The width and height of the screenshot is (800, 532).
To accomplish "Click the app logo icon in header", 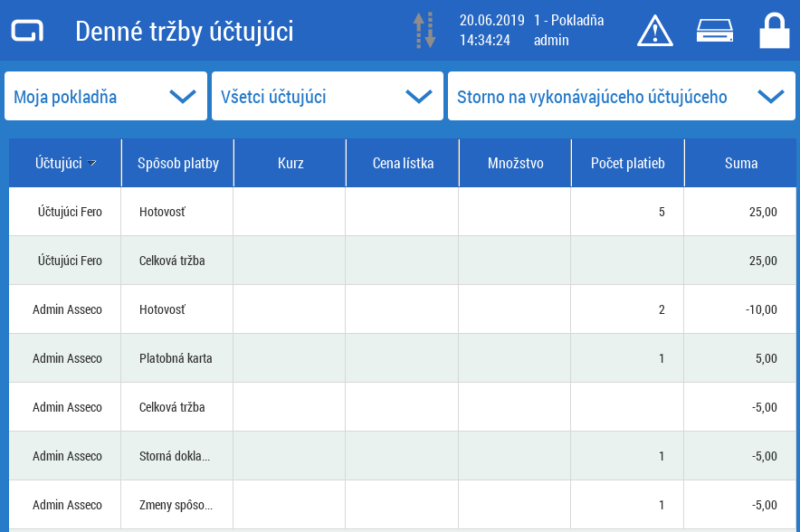I will click(x=27, y=31).
